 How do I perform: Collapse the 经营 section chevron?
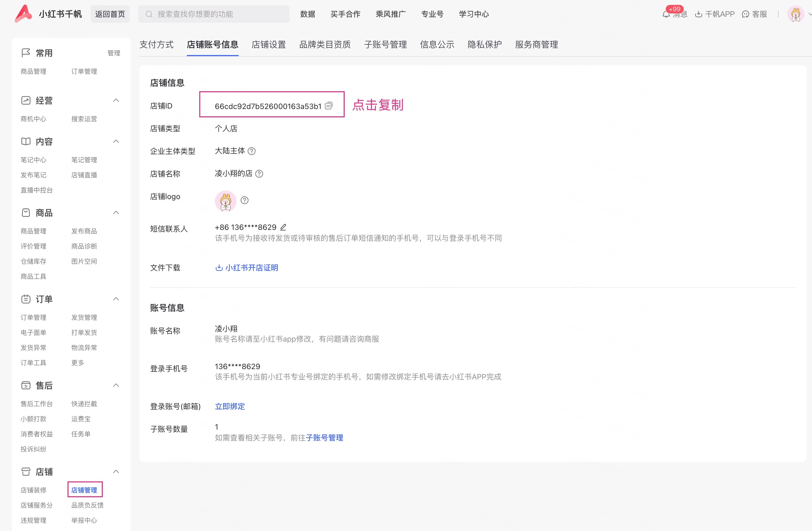116,100
